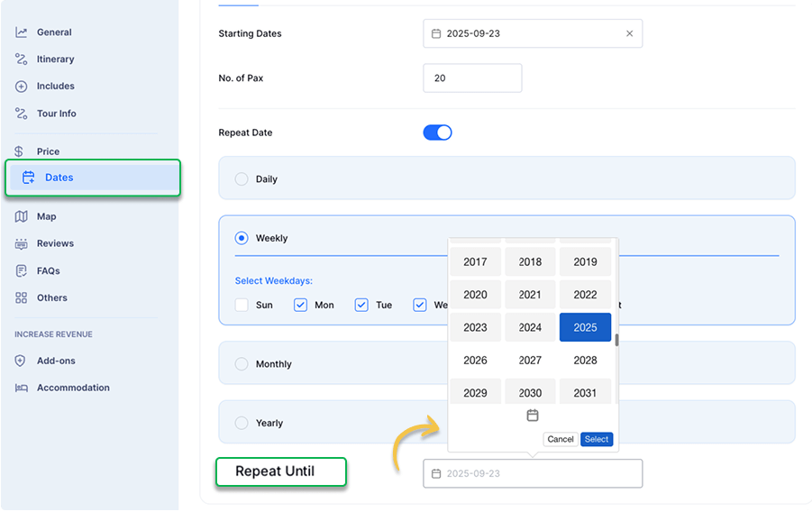812x512 pixels.
Task: Check the Sun weekday checkbox
Action: pos(242,305)
